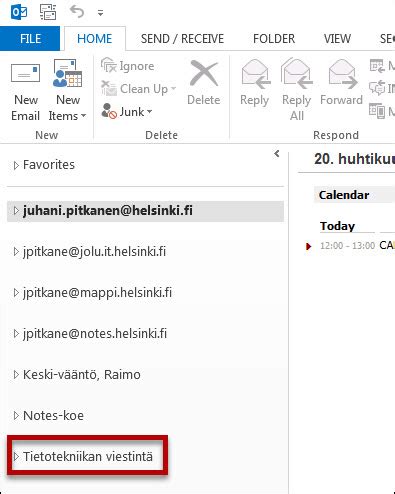Viewport: 395px width, 494px height.
Task: Click the More respond actions icon
Action: tap(377, 111)
